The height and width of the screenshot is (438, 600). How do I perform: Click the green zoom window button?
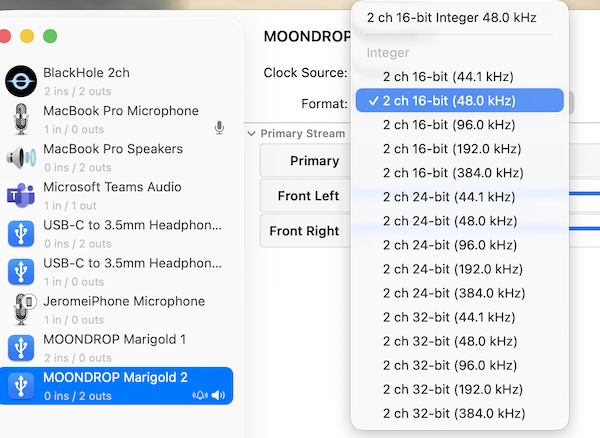click(x=50, y=36)
